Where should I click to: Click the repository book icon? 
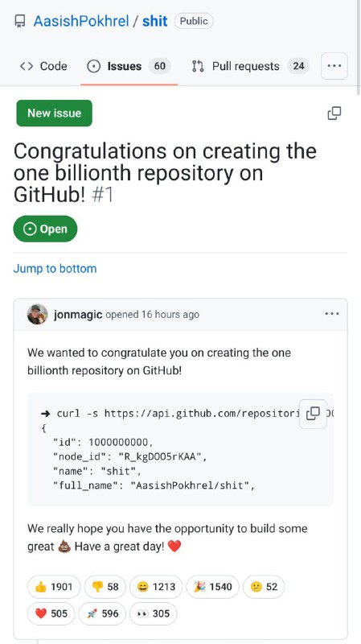point(19,21)
